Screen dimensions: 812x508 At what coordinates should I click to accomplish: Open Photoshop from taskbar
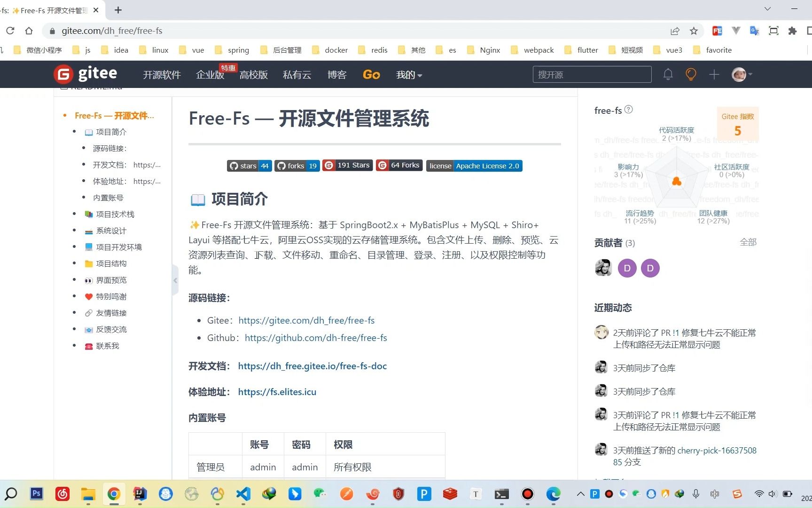36,493
